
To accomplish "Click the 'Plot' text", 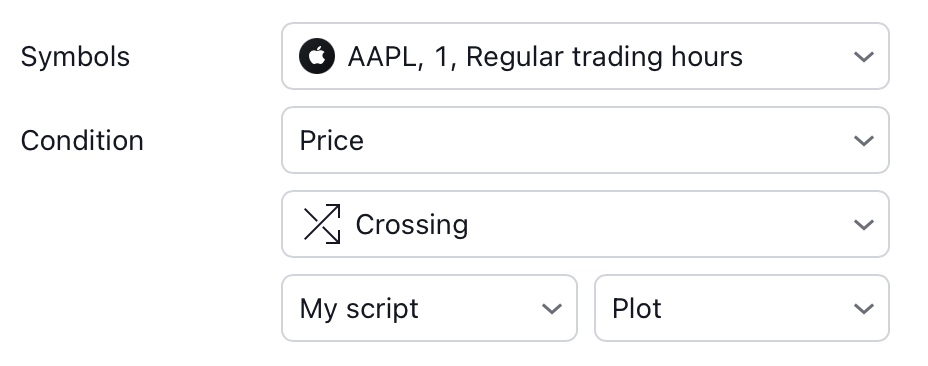I will click(637, 309).
